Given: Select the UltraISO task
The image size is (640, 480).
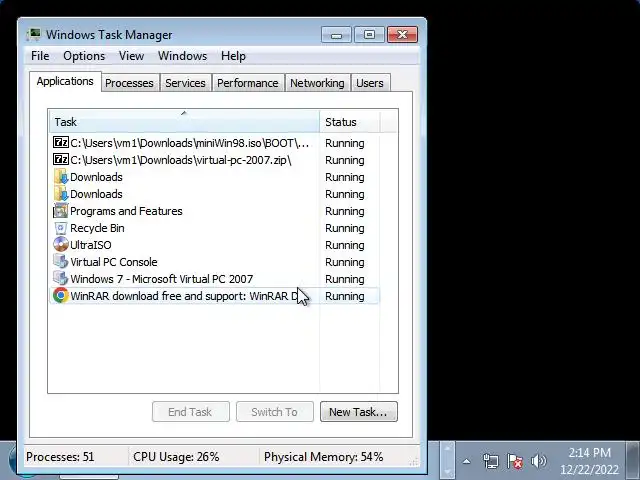Looking at the screenshot, I should click(x=214, y=245).
